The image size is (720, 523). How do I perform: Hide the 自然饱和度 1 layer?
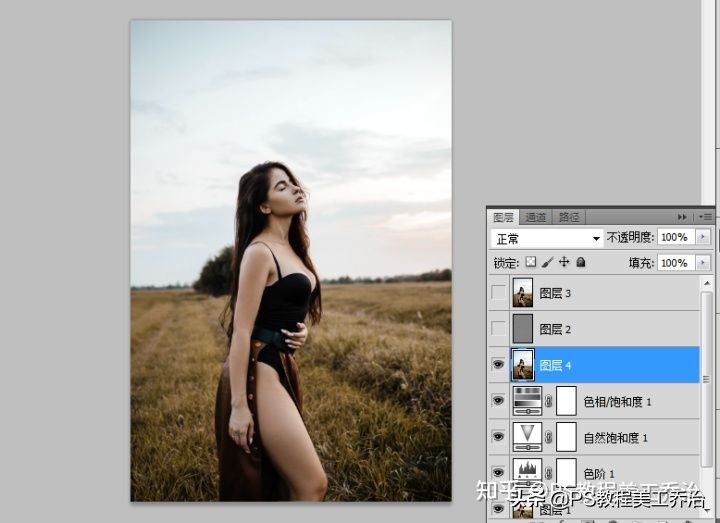tap(498, 436)
